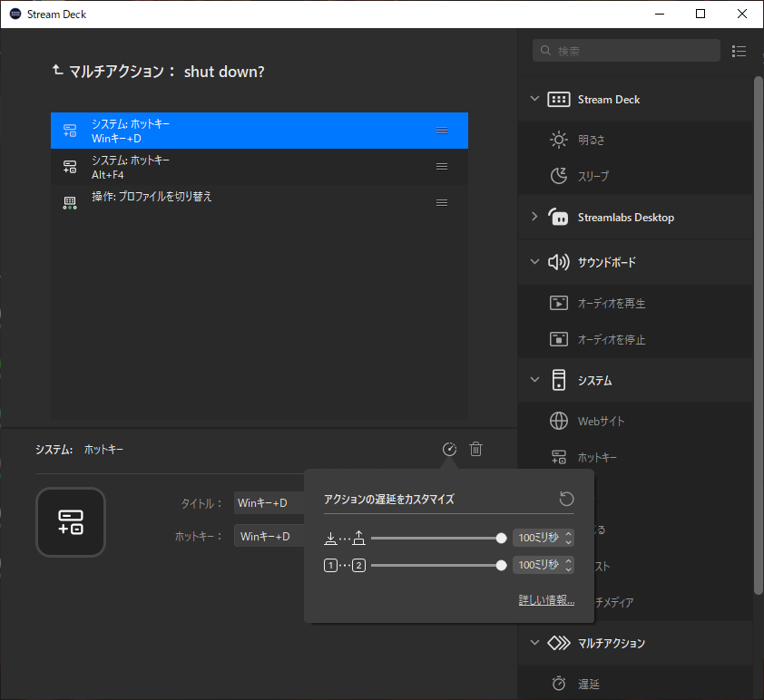
Task: Click the back arrow beside マルチアクション
Action: (59, 71)
